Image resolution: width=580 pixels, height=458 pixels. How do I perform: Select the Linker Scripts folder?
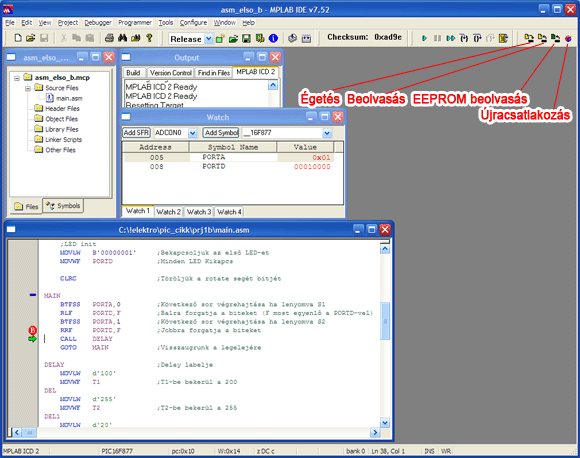(x=58, y=139)
